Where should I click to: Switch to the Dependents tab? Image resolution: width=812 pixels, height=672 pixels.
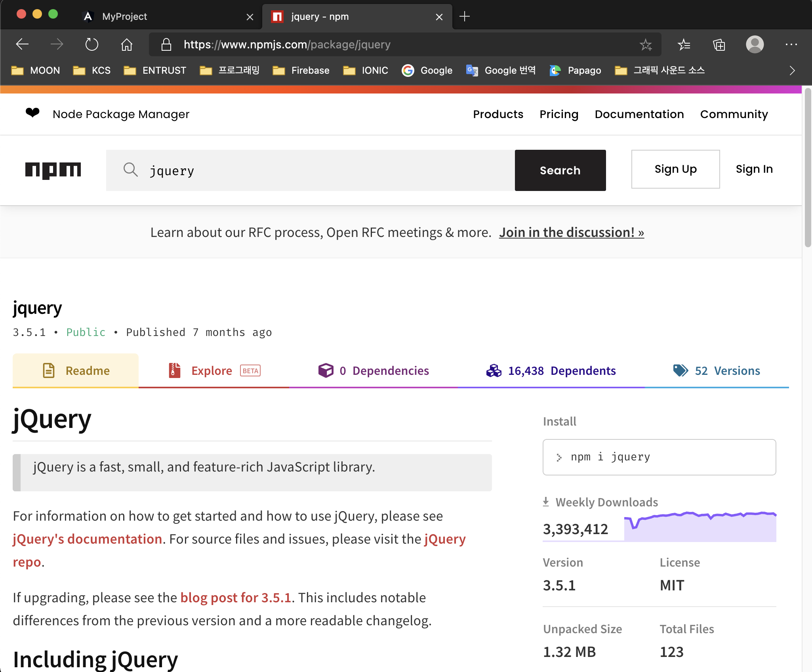[x=551, y=371]
